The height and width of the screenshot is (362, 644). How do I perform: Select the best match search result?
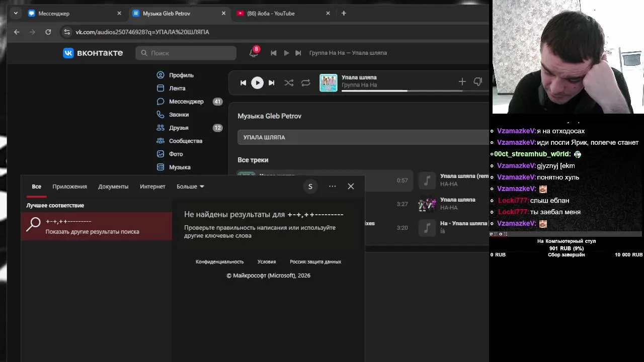(x=97, y=226)
